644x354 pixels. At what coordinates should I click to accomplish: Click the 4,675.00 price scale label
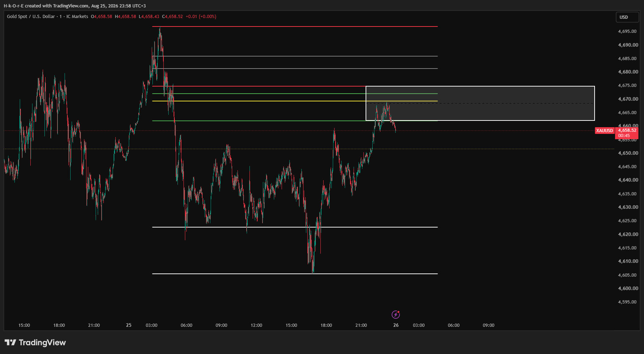[627, 85]
